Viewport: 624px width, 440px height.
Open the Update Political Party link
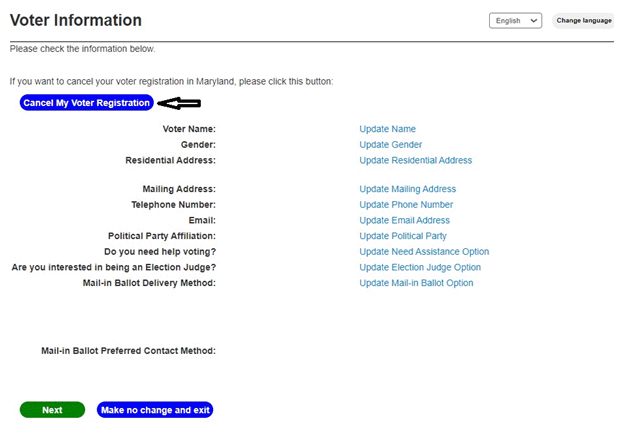[402, 236]
